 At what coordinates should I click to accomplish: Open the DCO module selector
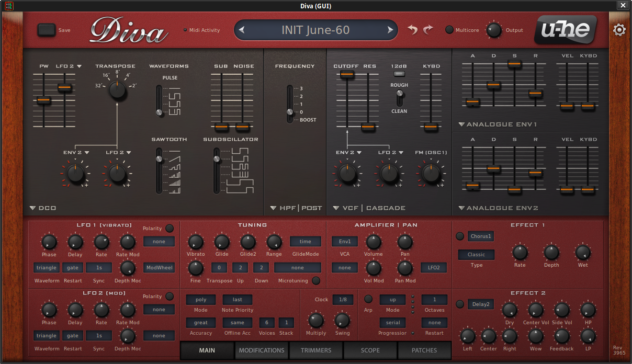pyautogui.click(x=43, y=208)
